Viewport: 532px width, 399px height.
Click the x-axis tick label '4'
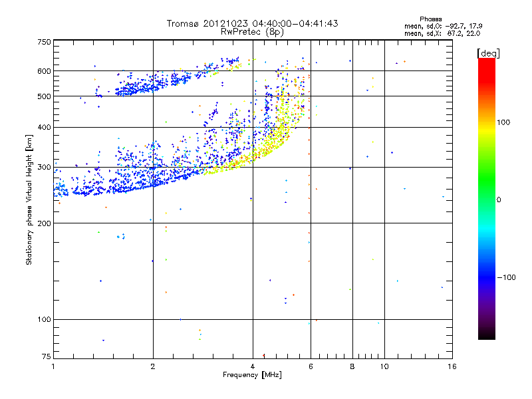(x=253, y=366)
